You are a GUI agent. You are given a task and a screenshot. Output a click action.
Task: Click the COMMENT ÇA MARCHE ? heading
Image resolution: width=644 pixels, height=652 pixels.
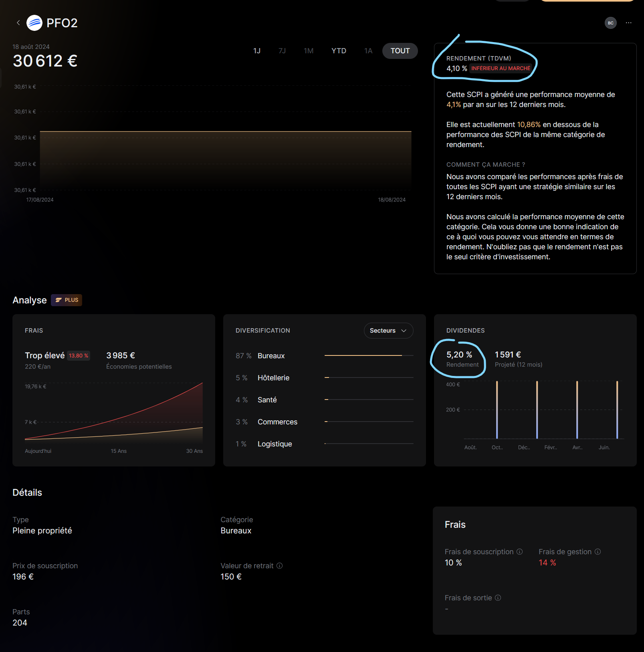click(485, 165)
